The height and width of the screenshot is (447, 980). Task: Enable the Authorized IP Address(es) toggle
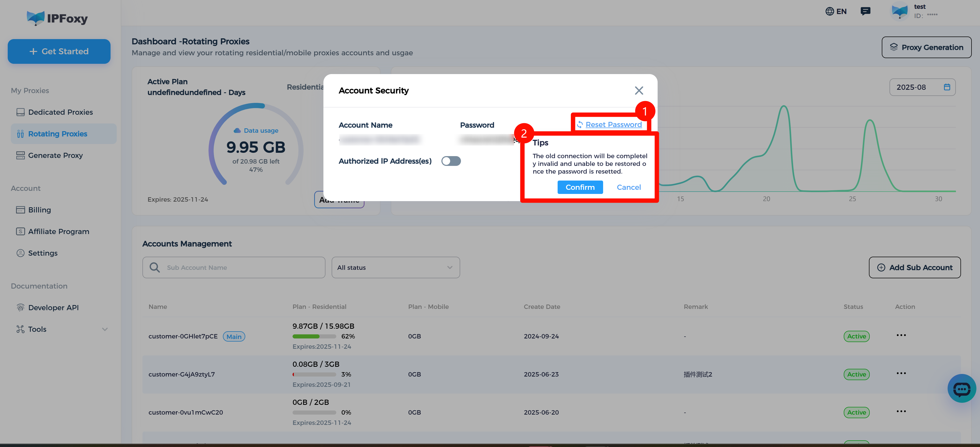click(451, 161)
